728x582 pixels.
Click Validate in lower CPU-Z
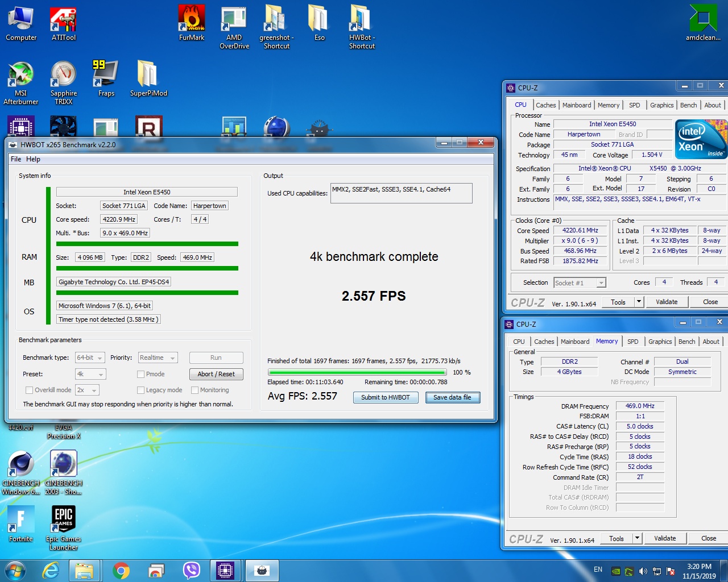click(665, 538)
